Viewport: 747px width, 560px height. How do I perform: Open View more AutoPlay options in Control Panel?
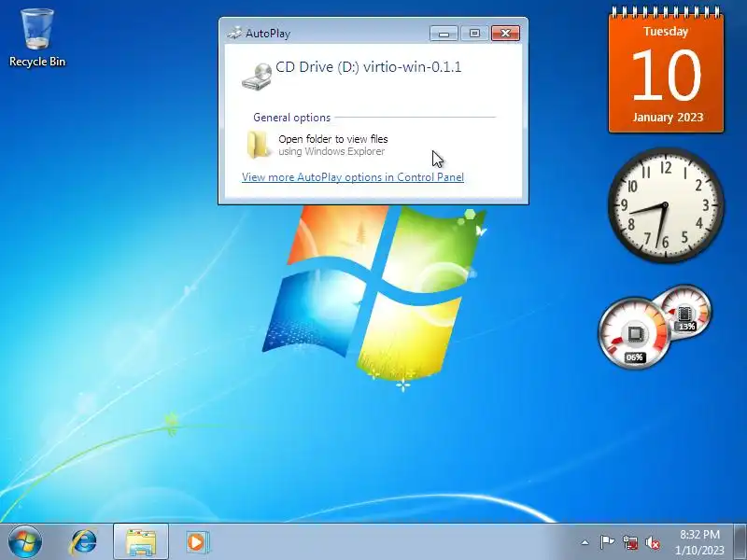tap(353, 177)
